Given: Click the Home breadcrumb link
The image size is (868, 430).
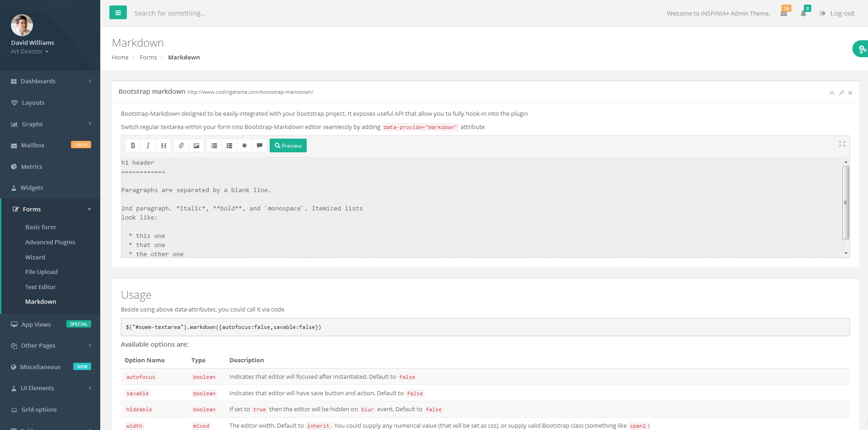Looking at the screenshot, I should coord(120,57).
